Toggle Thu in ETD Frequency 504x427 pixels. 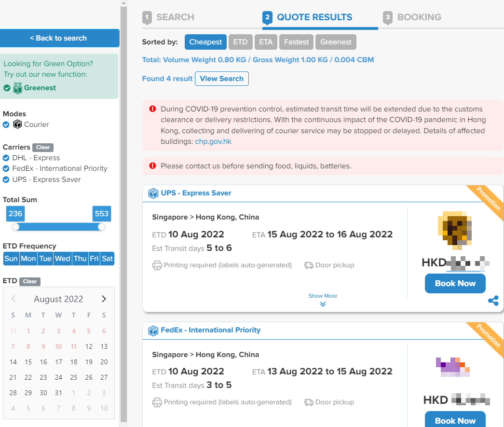(81, 259)
